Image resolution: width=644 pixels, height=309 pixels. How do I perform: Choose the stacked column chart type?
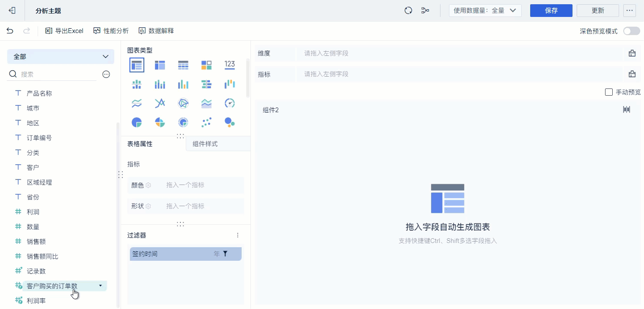tap(160, 84)
